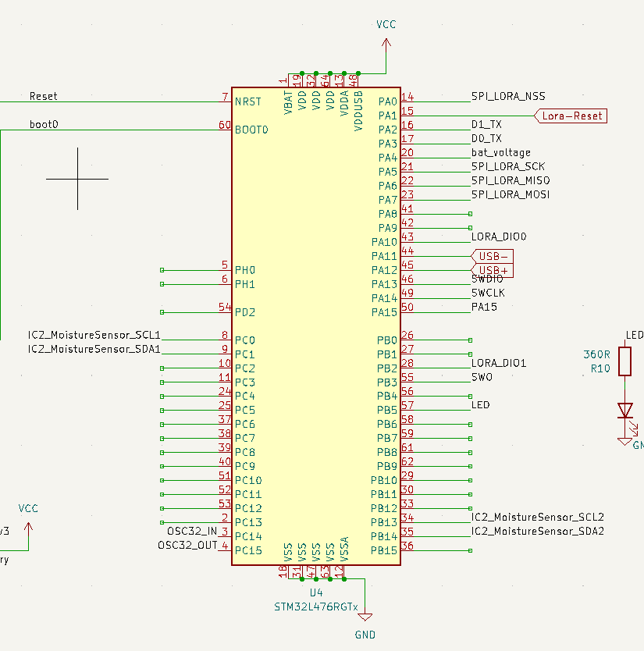This screenshot has width=644, height=651.
Task: Select the SPI_LORA_MOSI label
Action: click(x=511, y=194)
